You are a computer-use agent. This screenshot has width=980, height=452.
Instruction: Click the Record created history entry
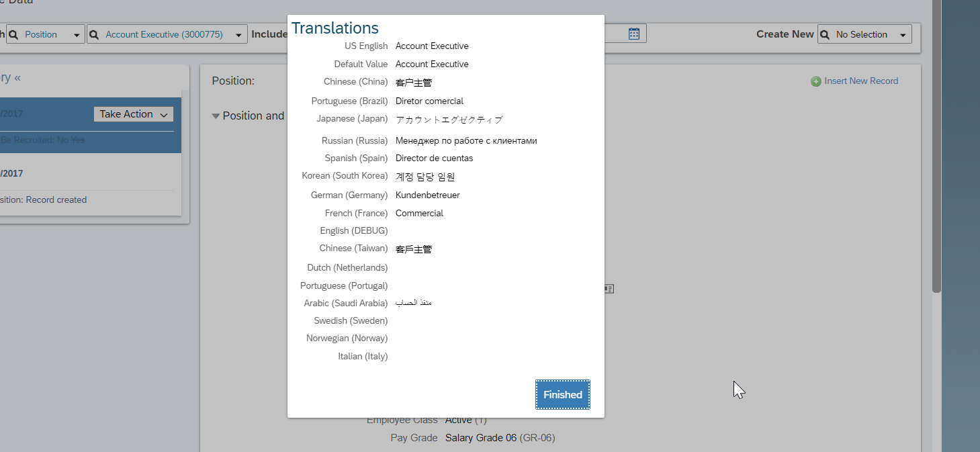coord(56,200)
